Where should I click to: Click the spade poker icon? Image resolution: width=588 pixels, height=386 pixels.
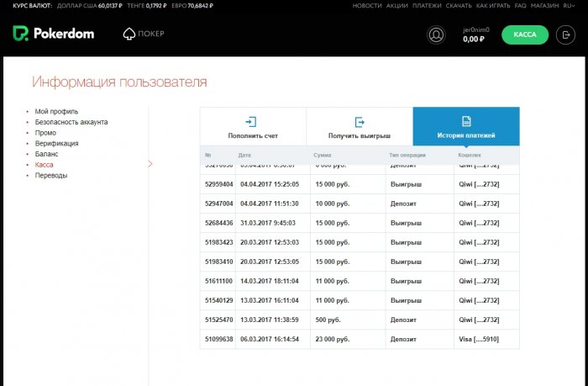coord(129,34)
